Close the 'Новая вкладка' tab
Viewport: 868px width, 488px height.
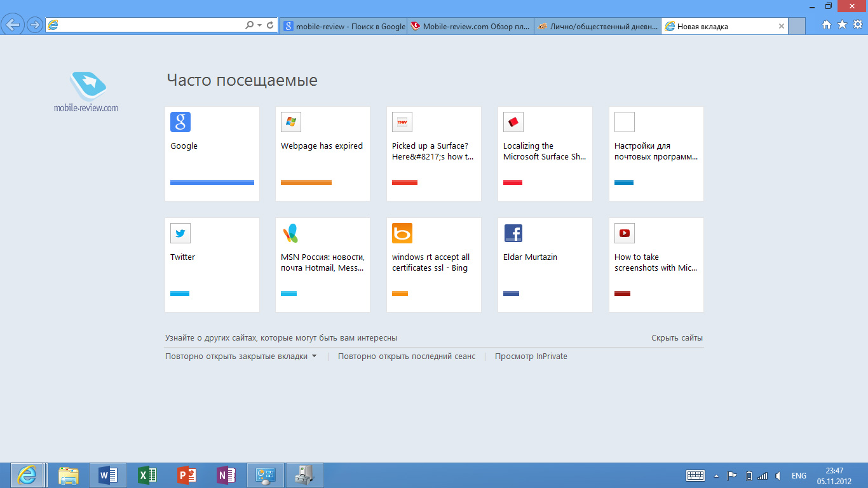click(782, 26)
